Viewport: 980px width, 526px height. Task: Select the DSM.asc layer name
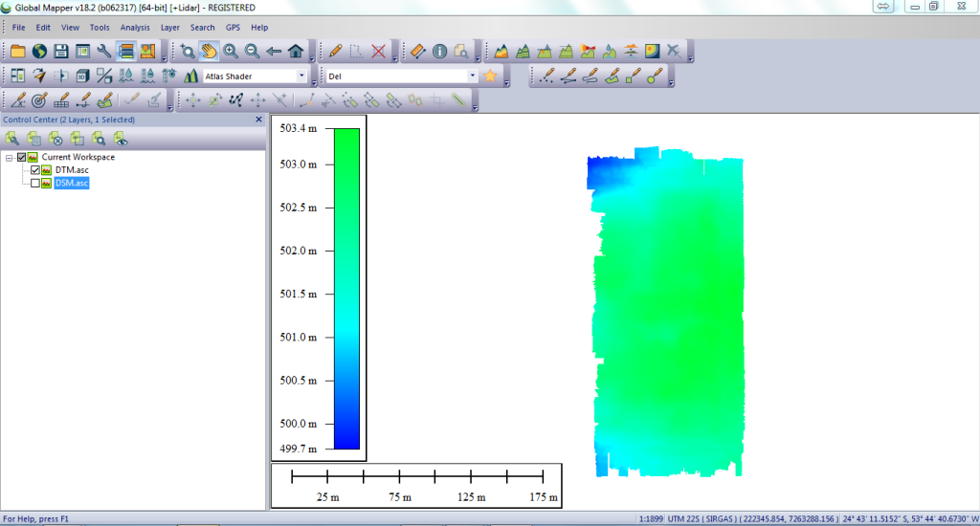(72, 184)
